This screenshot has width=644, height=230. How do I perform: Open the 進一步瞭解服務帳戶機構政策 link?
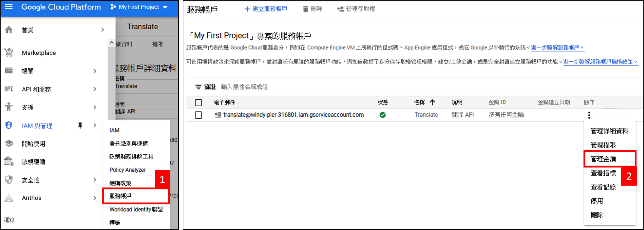pos(601,62)
